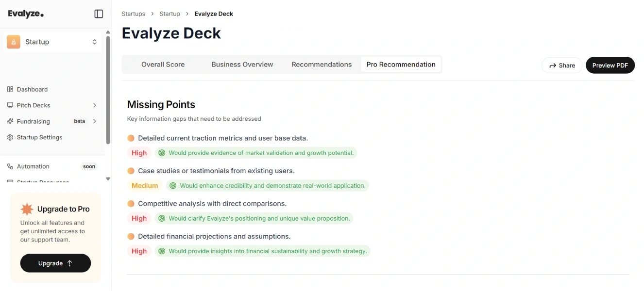644x291 pixels.
Task: Click the Automation icon in sidebar
Action: click(x=10, y=166)
